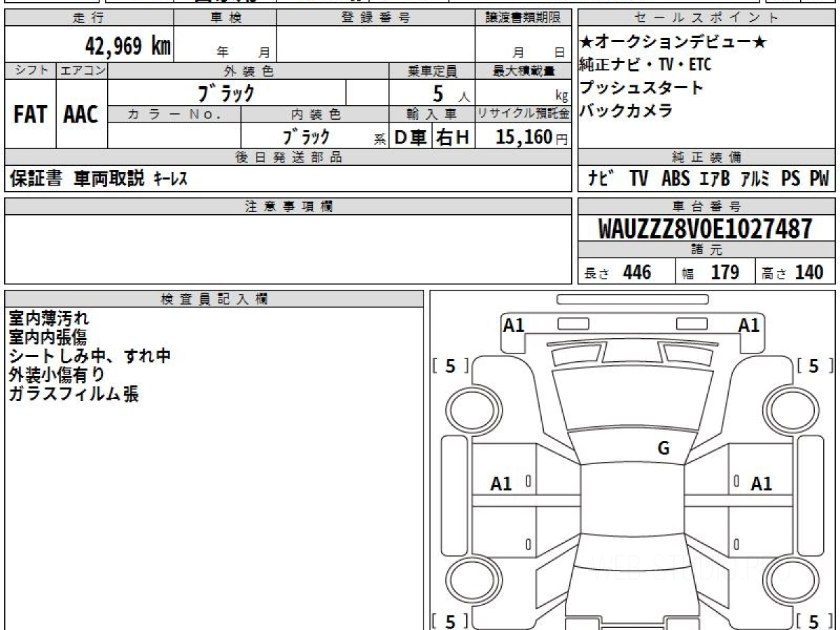Select the PS equipment entry
The image size is (840, 630).
pos(791,179)
